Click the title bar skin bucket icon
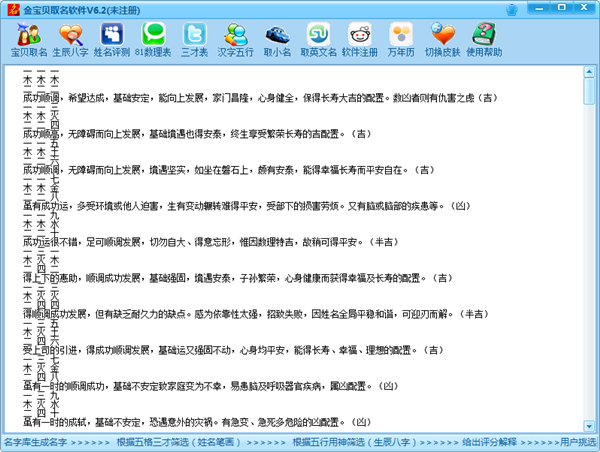The height and width of the screenshot is (452, 600). pyautogui.click(x=512, y=10)
